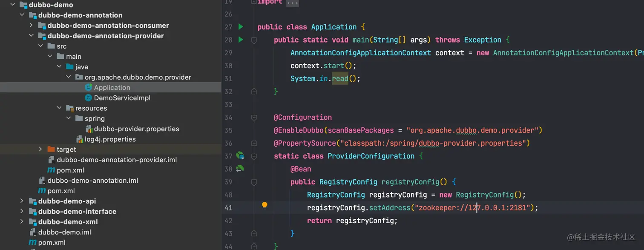Run Application class via line 27 gutter arrow

tap(241, 27)
